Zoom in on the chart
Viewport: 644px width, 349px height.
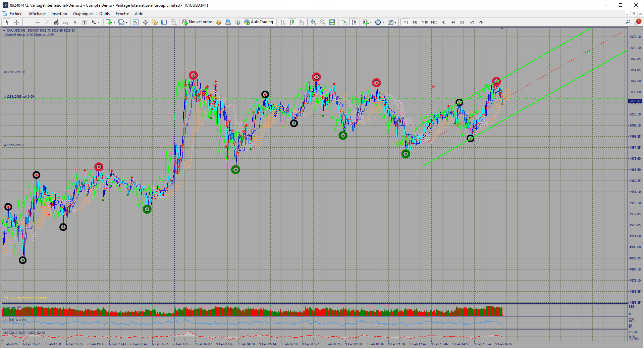[313, 22]
